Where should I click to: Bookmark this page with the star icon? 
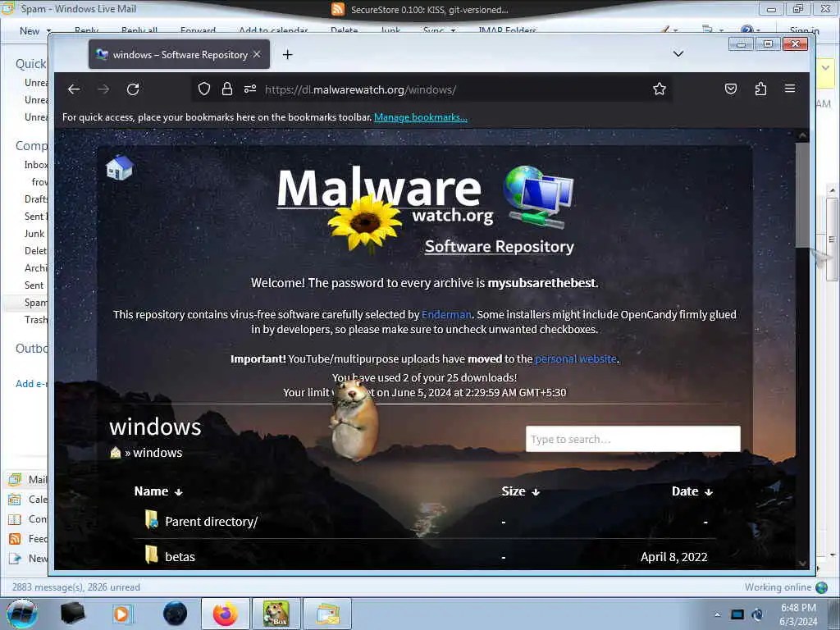pos(660,89)
